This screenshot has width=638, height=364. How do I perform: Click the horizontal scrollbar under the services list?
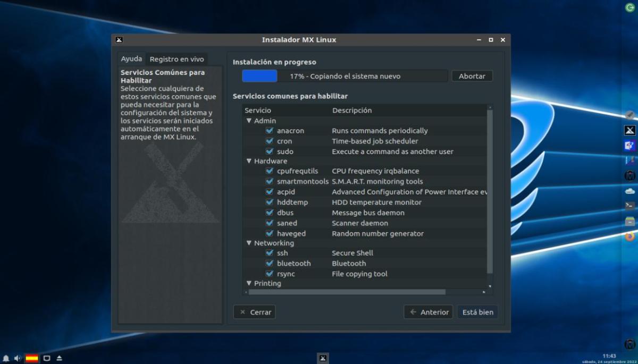pyautogui.click(x=346, y=292)
